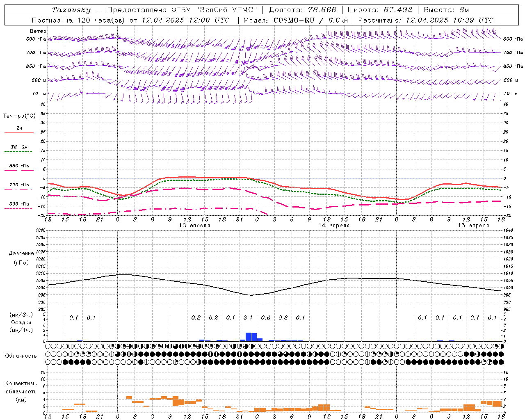This screenshot has width=525, height=420.
Task: Click the "Давление" pressure panel label
Action: coord(21,253)
